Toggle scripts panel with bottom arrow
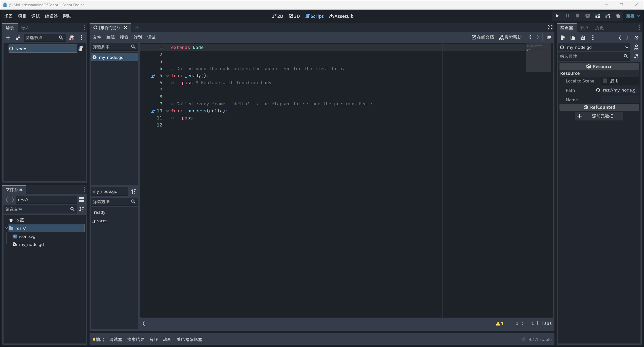644x347 pixels. tap(144, 324)
